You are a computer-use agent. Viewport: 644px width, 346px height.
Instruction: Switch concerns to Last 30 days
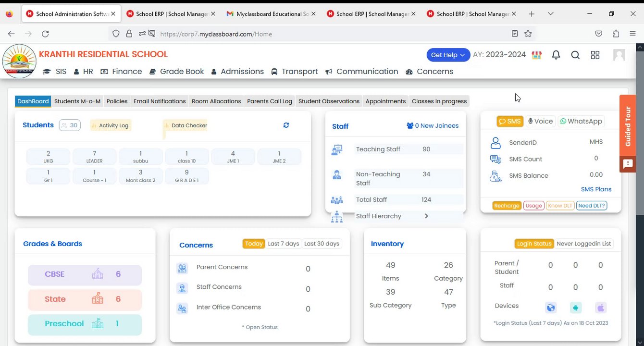[x=322, y=244]
